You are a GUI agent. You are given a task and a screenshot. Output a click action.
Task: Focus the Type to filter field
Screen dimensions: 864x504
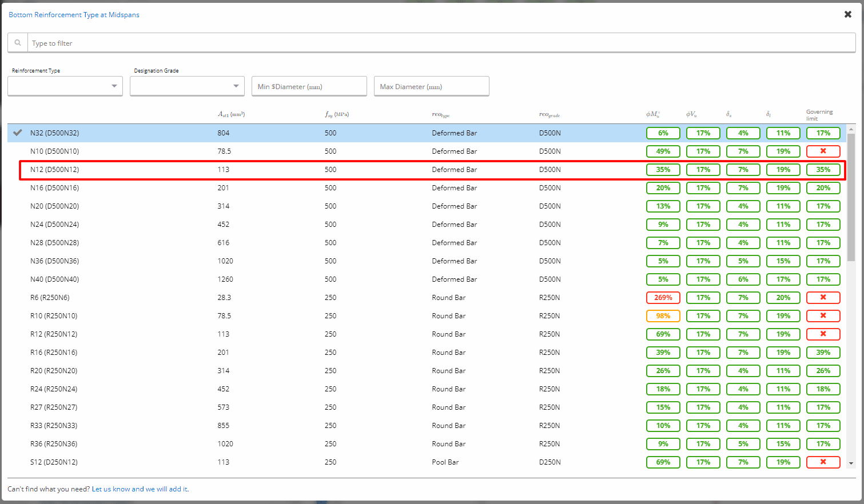[441, 43]
